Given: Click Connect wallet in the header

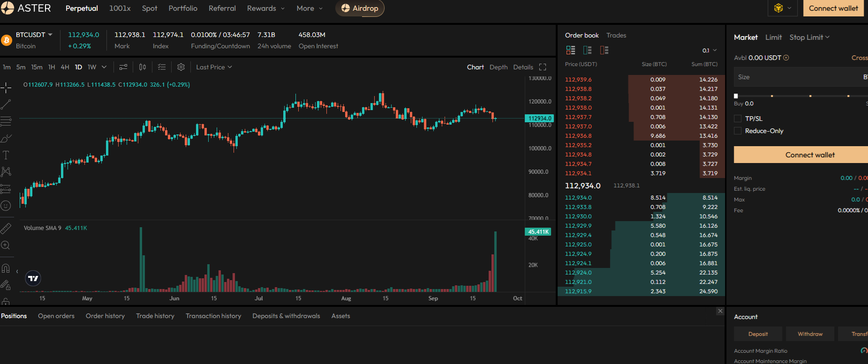Looking at the screenshot, I should (x=833, y=8).
